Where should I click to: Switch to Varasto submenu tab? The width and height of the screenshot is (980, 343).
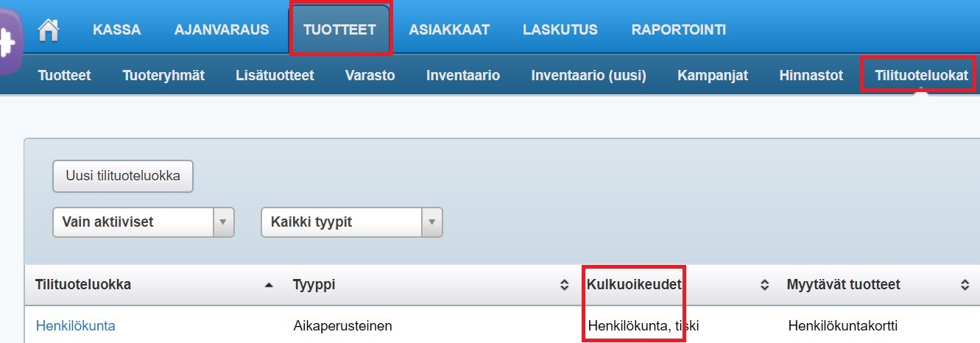[x=370, y=75]
